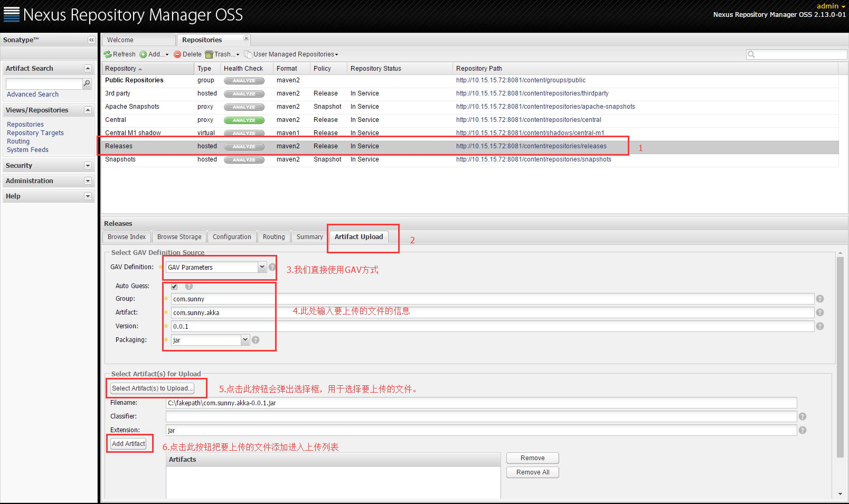Expand the Administration section
This screenshot has height=504, width=849.
pyautogui.click(x=88, y=181)
